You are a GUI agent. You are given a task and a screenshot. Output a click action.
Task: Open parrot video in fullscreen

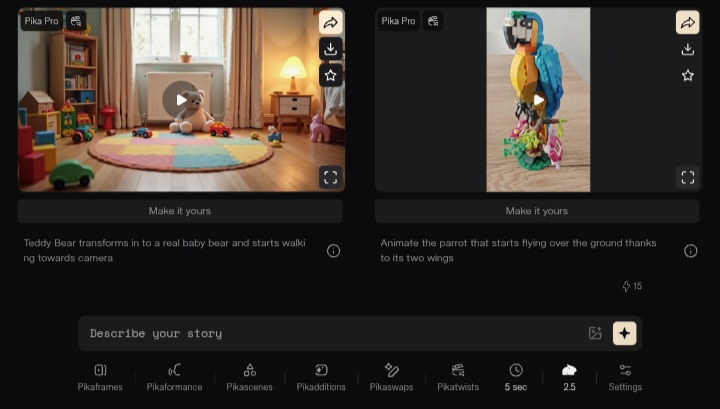(x=687, y=177)
